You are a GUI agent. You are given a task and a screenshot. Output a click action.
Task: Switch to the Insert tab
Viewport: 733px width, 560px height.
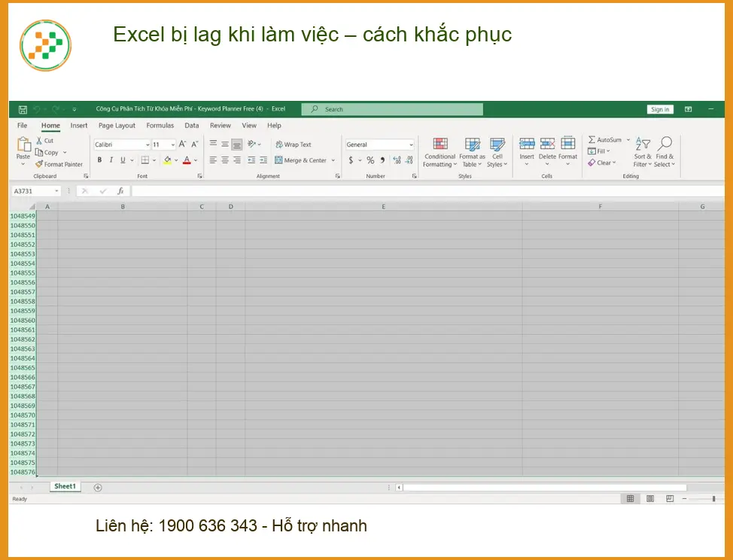pyautogui.click(x=79, y=125)
